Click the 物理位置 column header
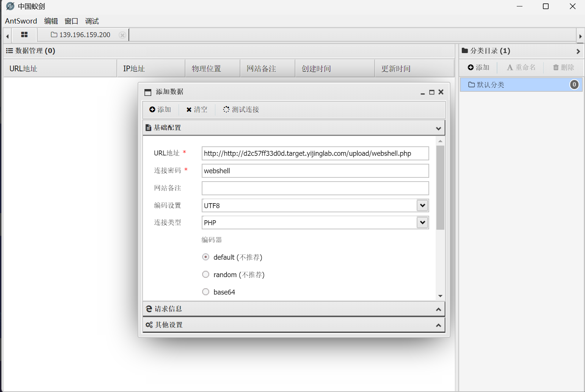 (213, 69)
